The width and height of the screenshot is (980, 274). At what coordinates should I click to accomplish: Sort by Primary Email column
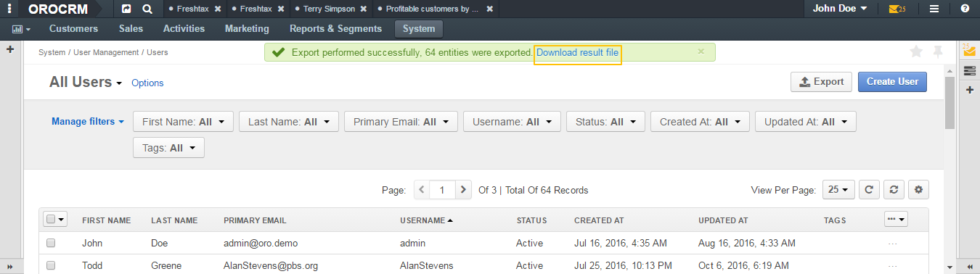[x=255, y=220]
